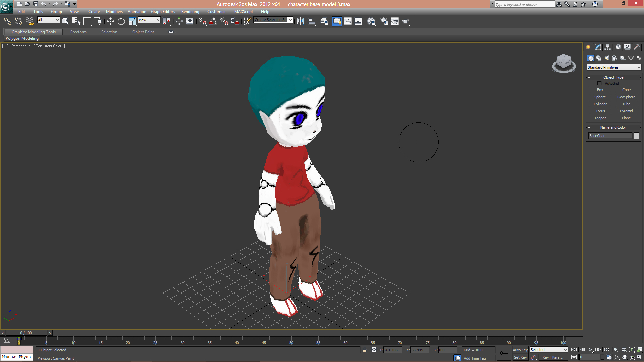Viewport: 644px width, 362px height.
Task: Switch to Motion command panel
Action: [618, 47]
